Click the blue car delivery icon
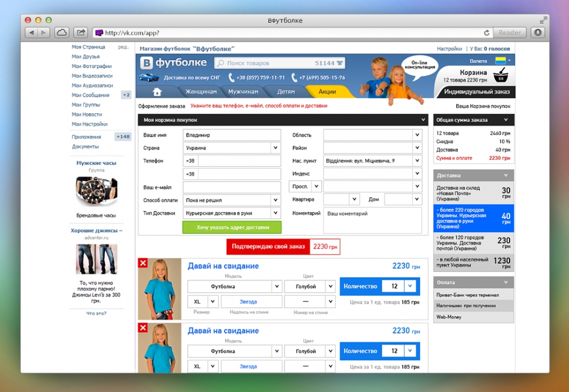Screen dimensions: 569x392 [149, 77]
